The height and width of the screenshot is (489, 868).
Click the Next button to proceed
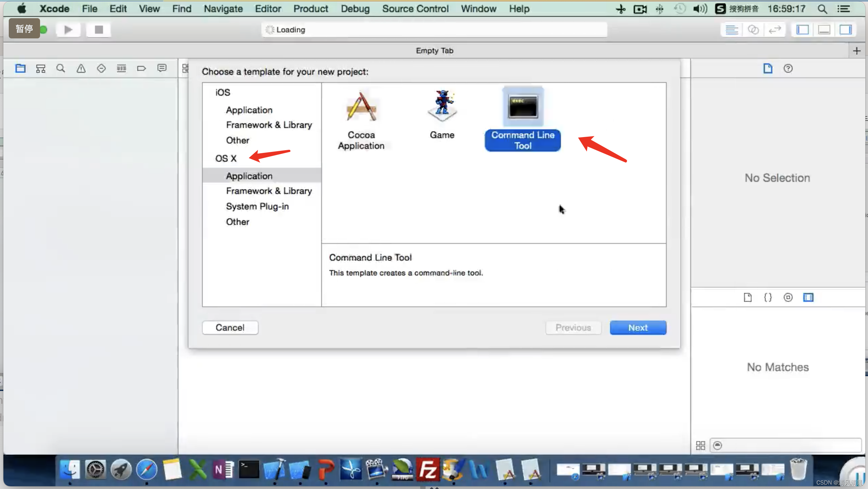pyautogui.click(x=638, y=327)
